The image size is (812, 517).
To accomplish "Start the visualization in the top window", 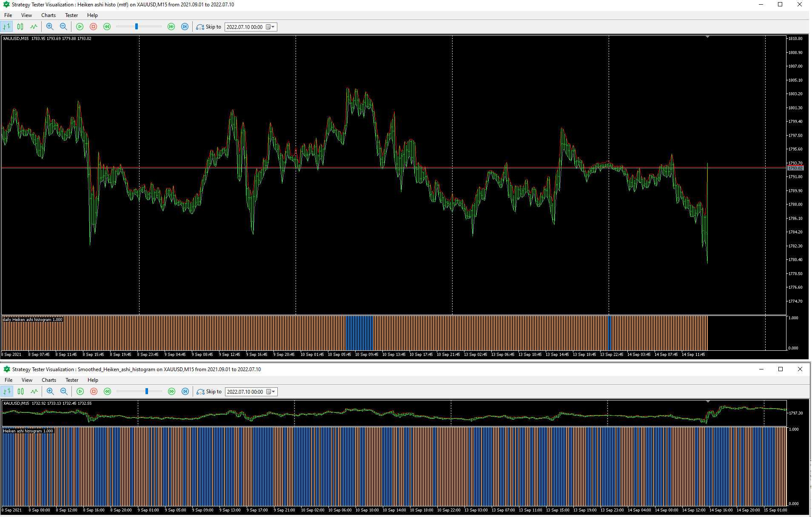I will click(x=80, y=27).
